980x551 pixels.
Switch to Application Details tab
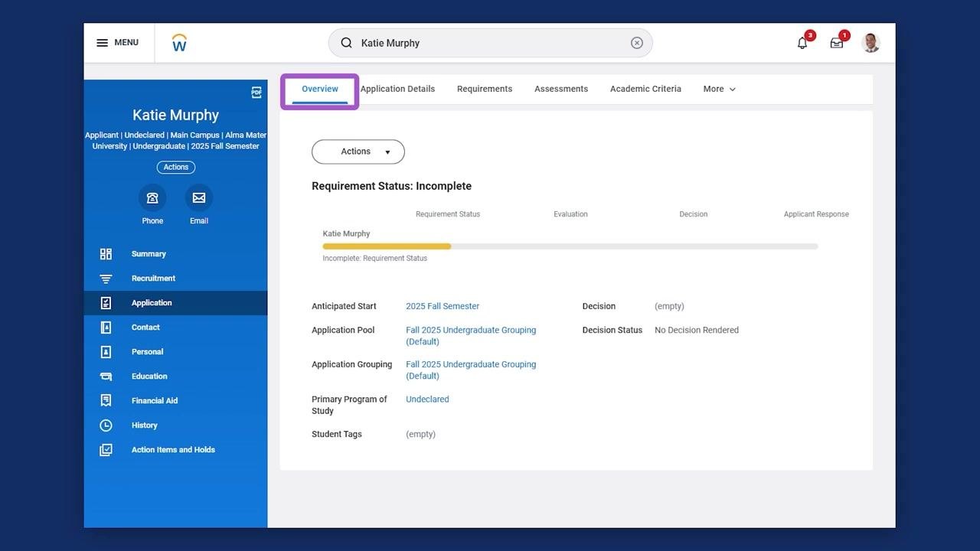pyautogui.click(x=397, y=89)
